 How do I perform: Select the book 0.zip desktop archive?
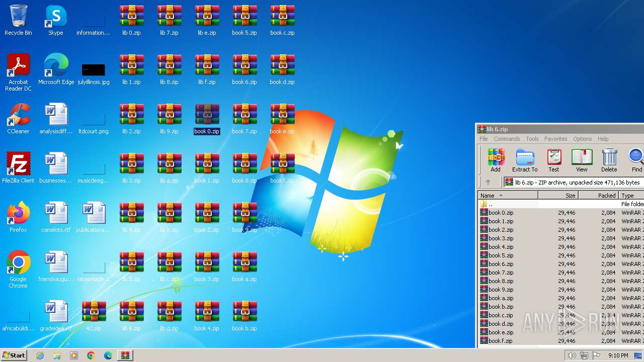(207, 119)
